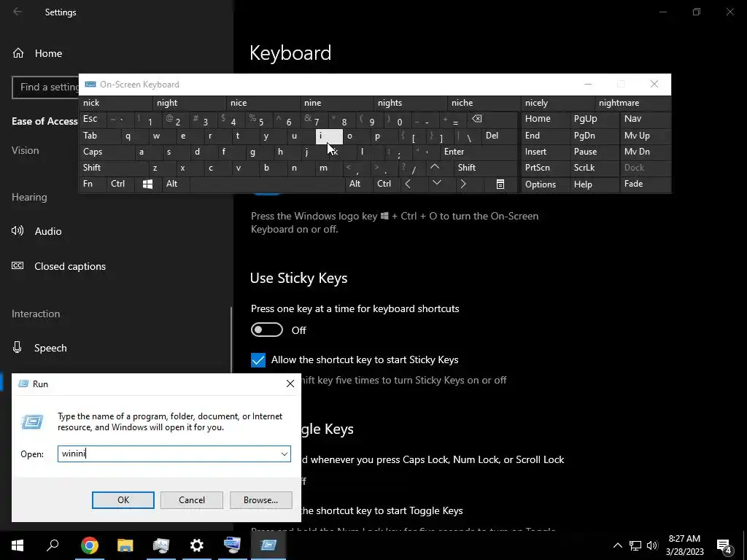Close the On-Screen Keyboard window

point(654,85)
